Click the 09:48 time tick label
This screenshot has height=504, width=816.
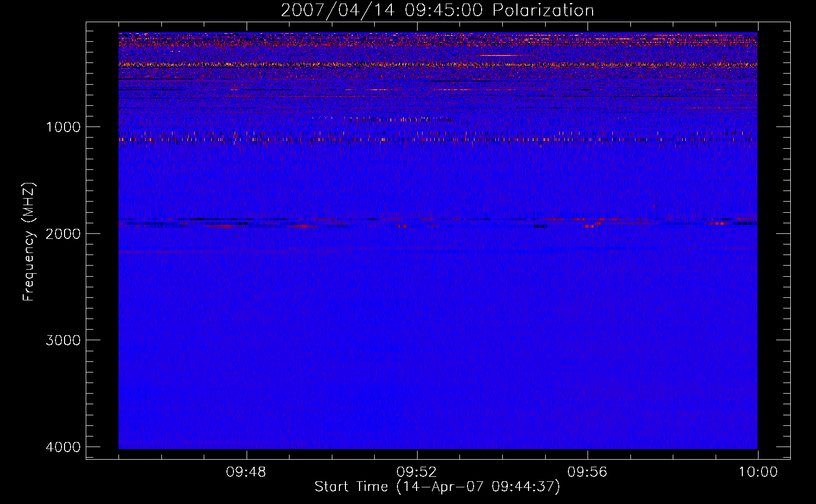[x=246, y=472]
